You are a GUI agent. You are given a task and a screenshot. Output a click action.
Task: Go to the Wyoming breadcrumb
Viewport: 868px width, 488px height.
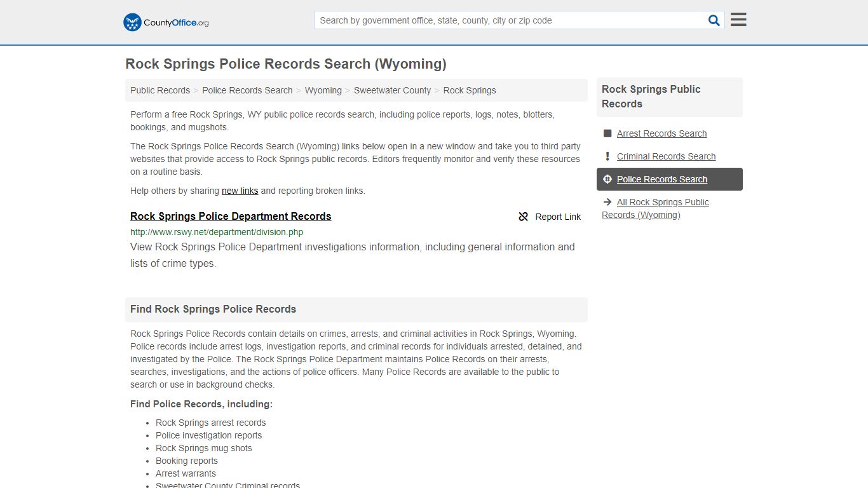click(323, 90)
